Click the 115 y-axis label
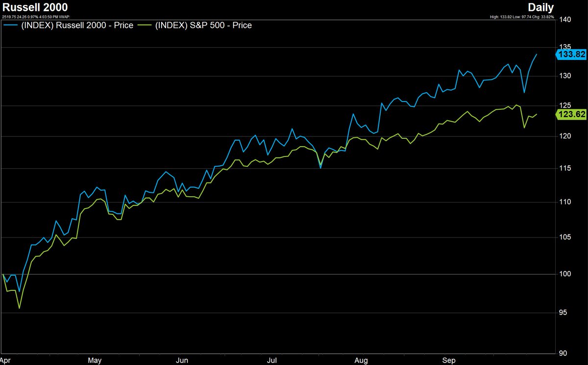 (x=564, y=168)
